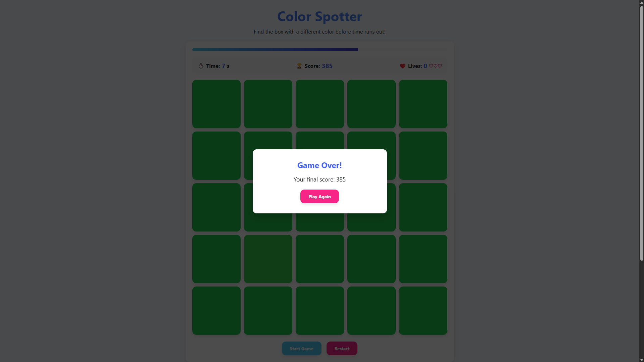Click the page scrollbar up arrow
The height and width of the screenshot is (362, 644).
[x=641, y=3]
